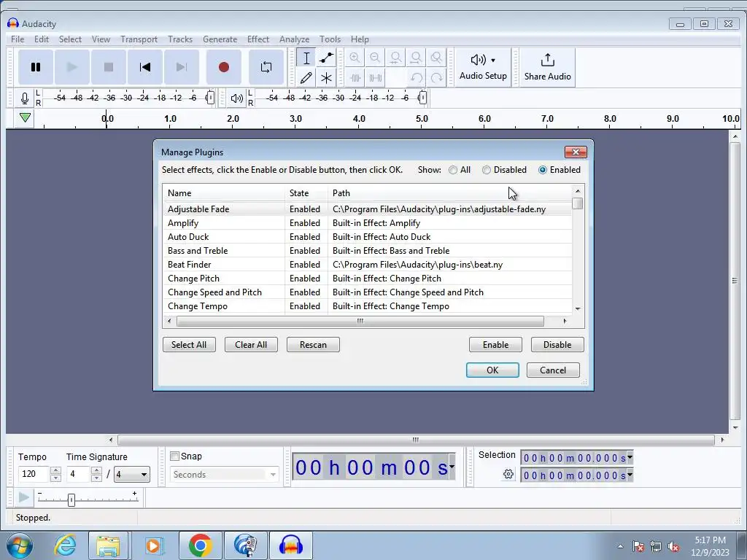Open Google Chrome from the taskbar
This screenshot has width=747, height=560.
pos(200,545)
